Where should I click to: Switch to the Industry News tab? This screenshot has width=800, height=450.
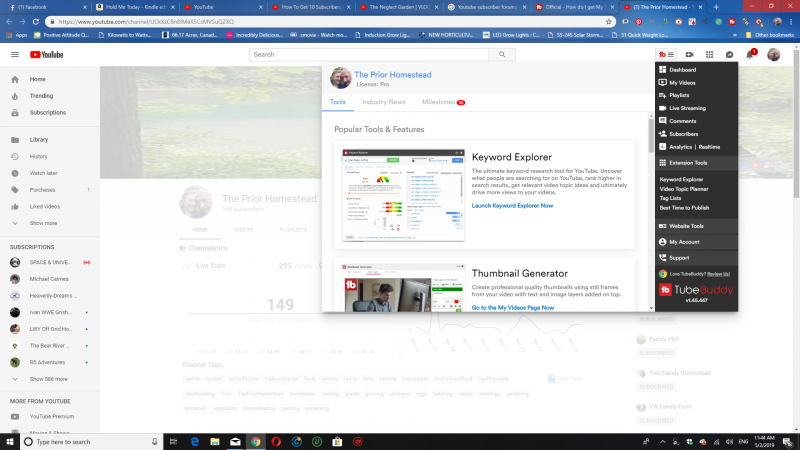click(383, 102)
